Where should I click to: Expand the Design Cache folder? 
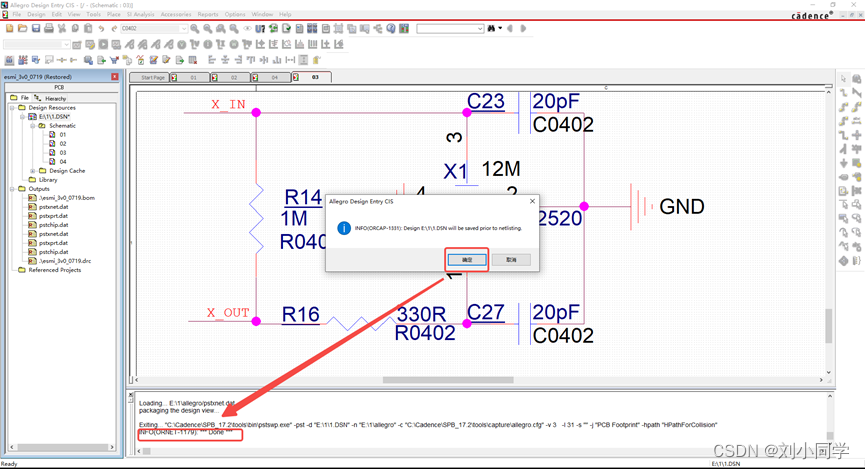tap(33, 171)
